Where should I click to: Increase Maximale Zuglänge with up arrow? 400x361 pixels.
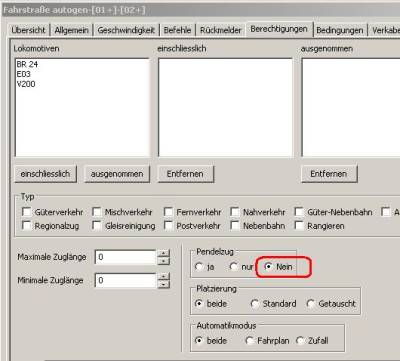click(163, 253)
